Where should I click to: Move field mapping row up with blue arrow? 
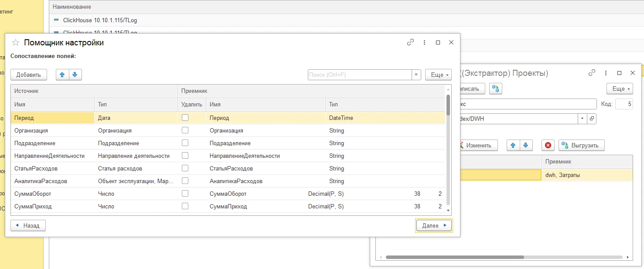[x=62, y=75]
